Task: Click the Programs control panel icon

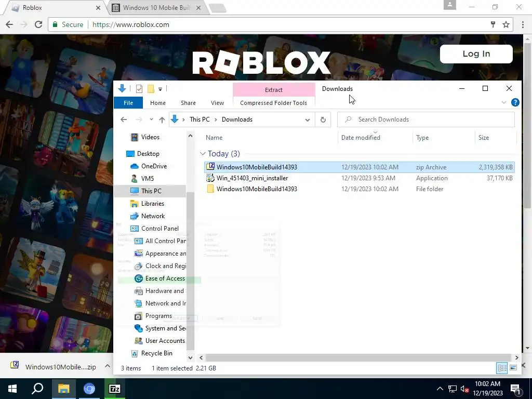Action: point(138,316)
